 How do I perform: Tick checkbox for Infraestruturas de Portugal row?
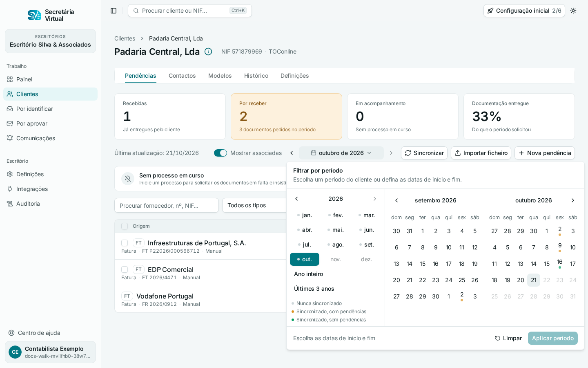[125, 243]
